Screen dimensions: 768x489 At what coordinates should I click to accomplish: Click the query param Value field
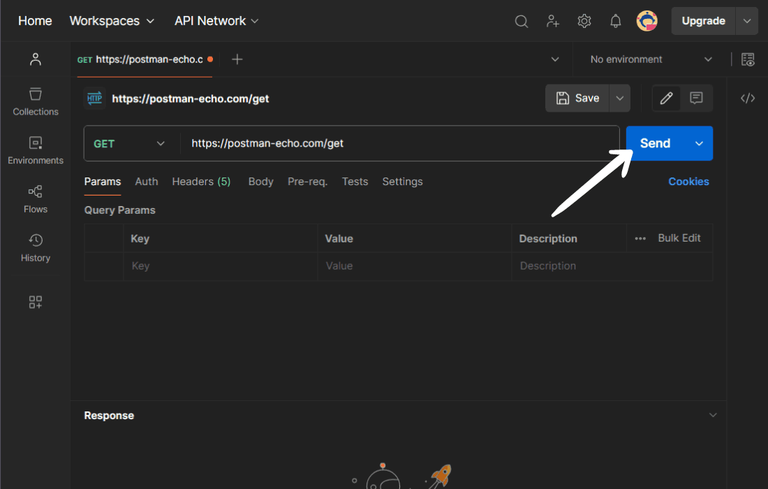414,266
